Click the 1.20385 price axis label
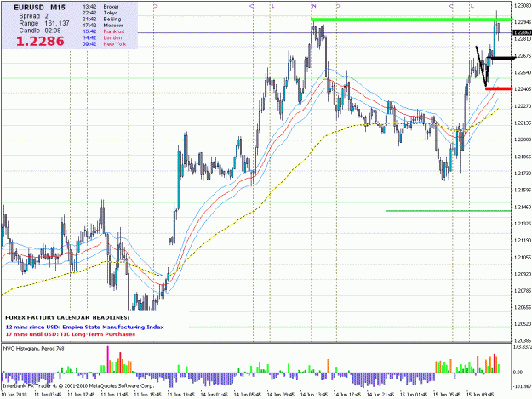The height and width of the screenshot is (399, 532). (523, 340)
